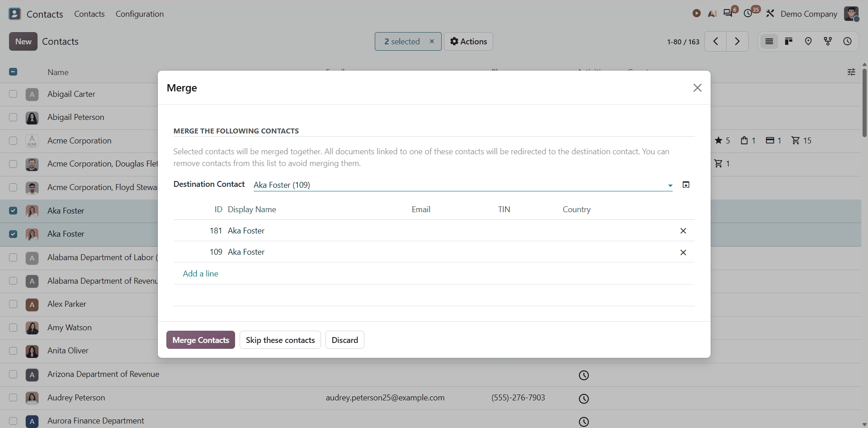The width and height of the screenshot is (868, 428).
Task: Check the Audrey Peterson checkbox
Action: coord(13,398)
